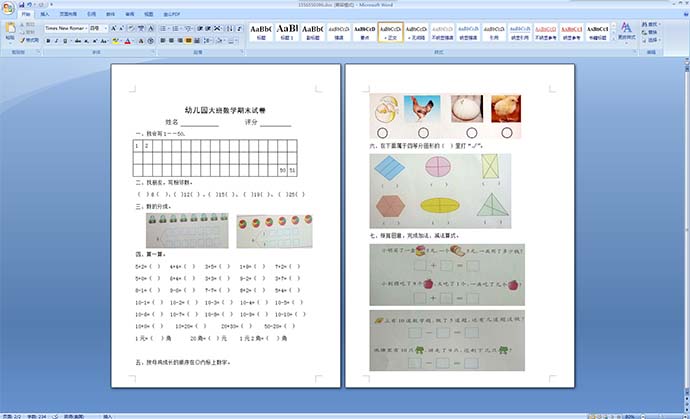
Task: Click the word count in status bar
Action: click(x=36, y=416)
